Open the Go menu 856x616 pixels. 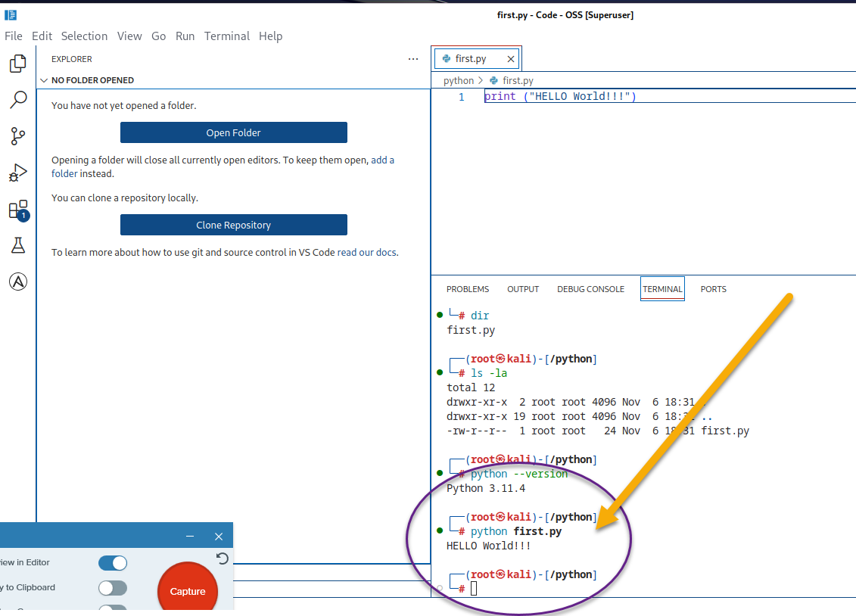(158, 36)
